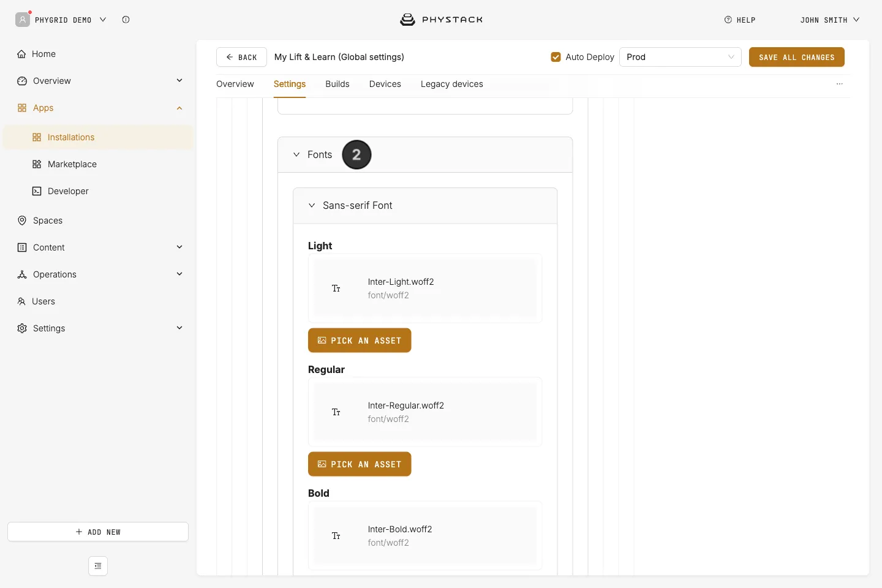This screenshot has height=588, width=882.
Task: Click the Inter-Light.woff2 font type icon
Action: 336,288
